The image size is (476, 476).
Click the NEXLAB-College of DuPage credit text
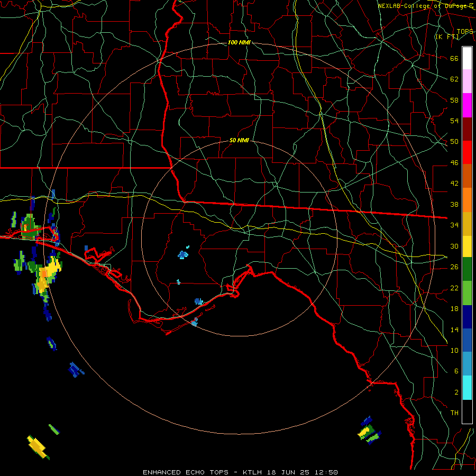click(425, 6)
